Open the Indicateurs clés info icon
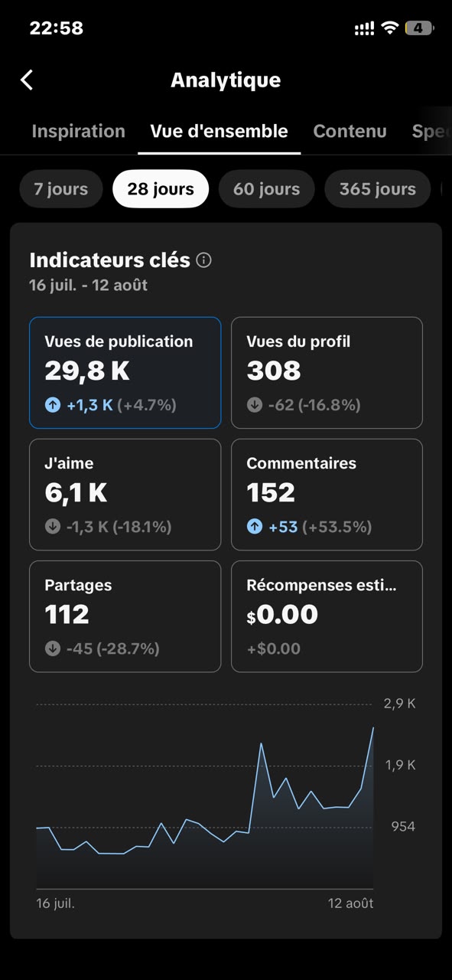Screen dimensions: 452x980 [x=203, y=260]
